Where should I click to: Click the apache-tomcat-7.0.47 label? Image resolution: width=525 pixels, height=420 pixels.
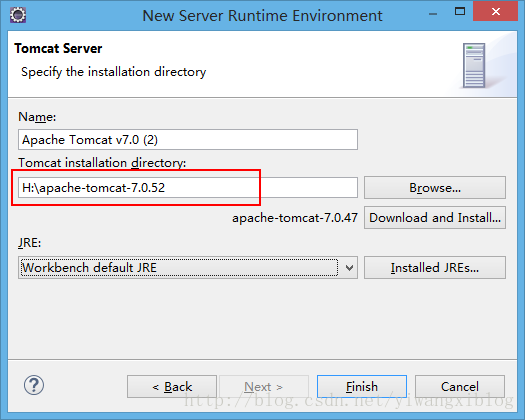point(295,218)
